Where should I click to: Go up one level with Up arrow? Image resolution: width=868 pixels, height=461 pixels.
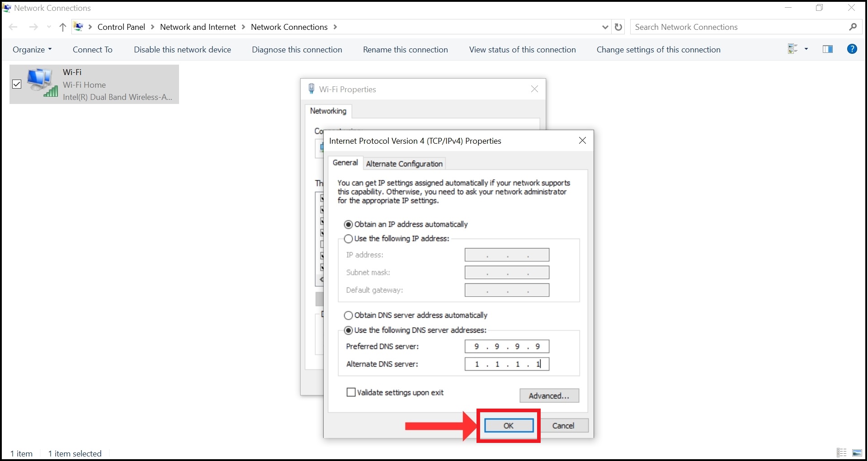pyautogui.click(x=63, y=27)
